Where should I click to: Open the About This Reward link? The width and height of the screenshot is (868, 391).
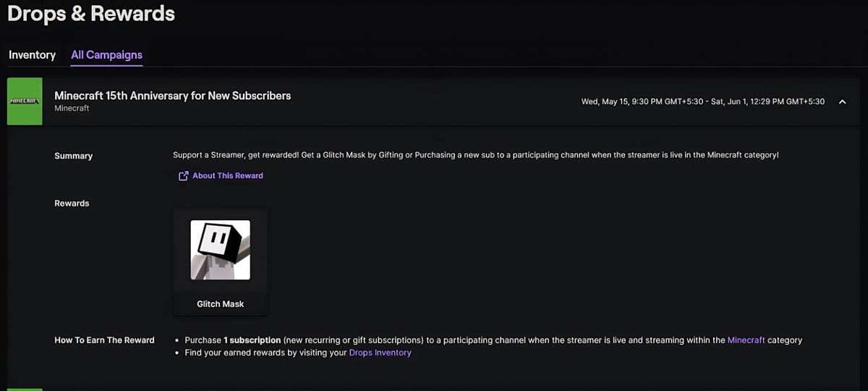pyautogui.click(x=227, y=176)
